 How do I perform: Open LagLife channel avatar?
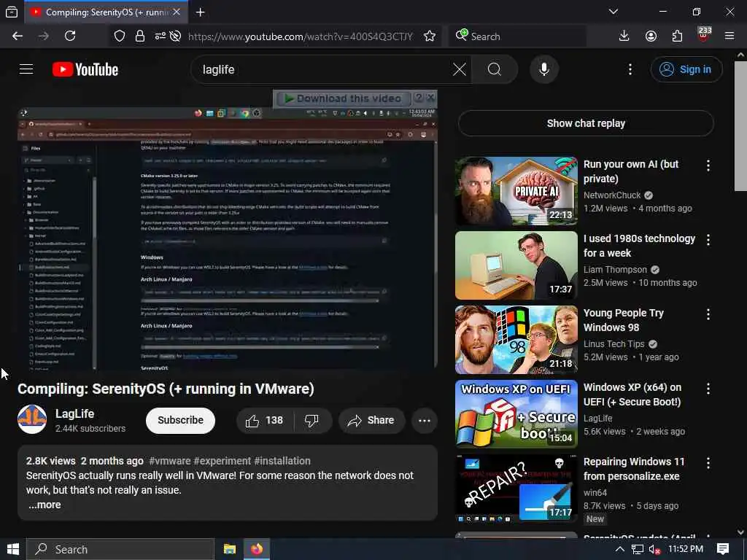point(32,419)
